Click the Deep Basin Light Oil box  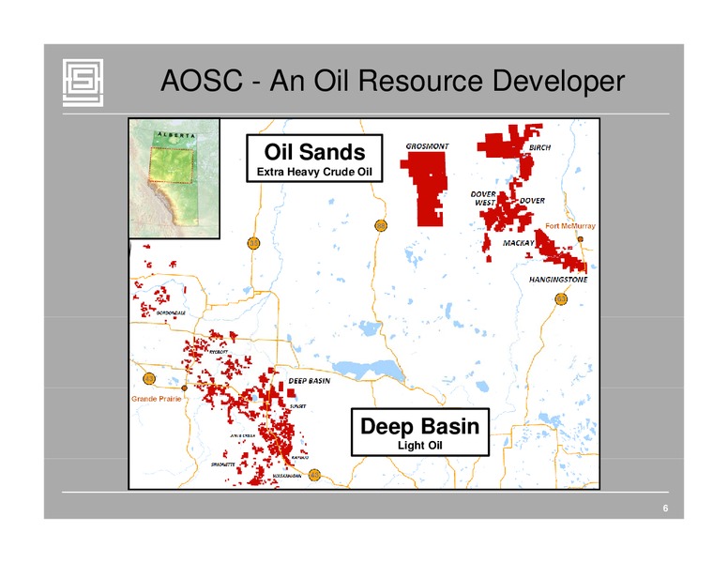420,432
